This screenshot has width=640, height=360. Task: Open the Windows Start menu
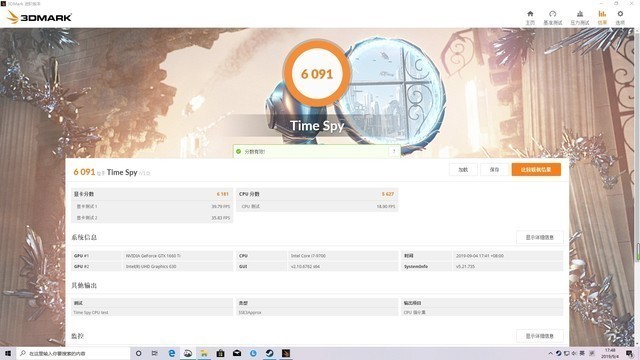(x=8, y=353)
